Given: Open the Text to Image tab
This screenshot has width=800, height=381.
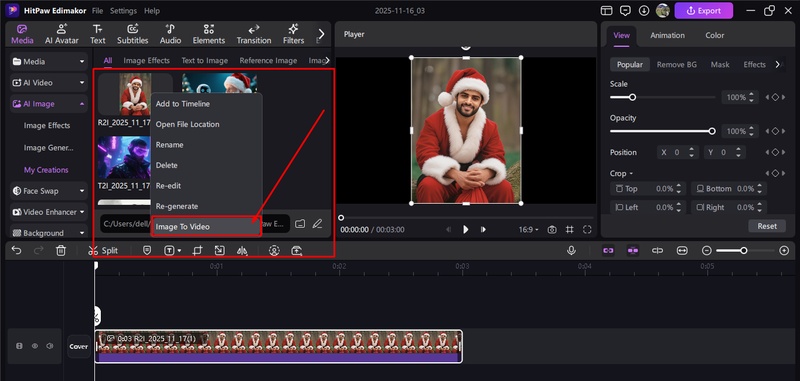Looking at the screenshot, I should 205,60.
